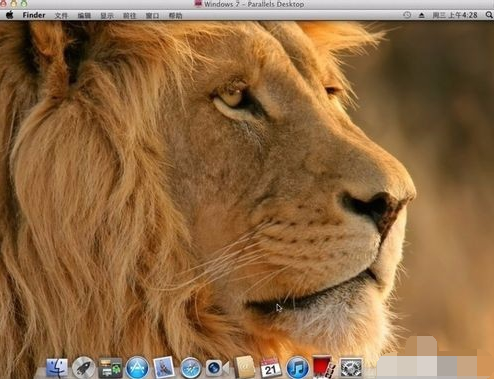Launch Safari compass icon in Dock
The width and height of the screenshot is (494, 379).
pos(191,368)
